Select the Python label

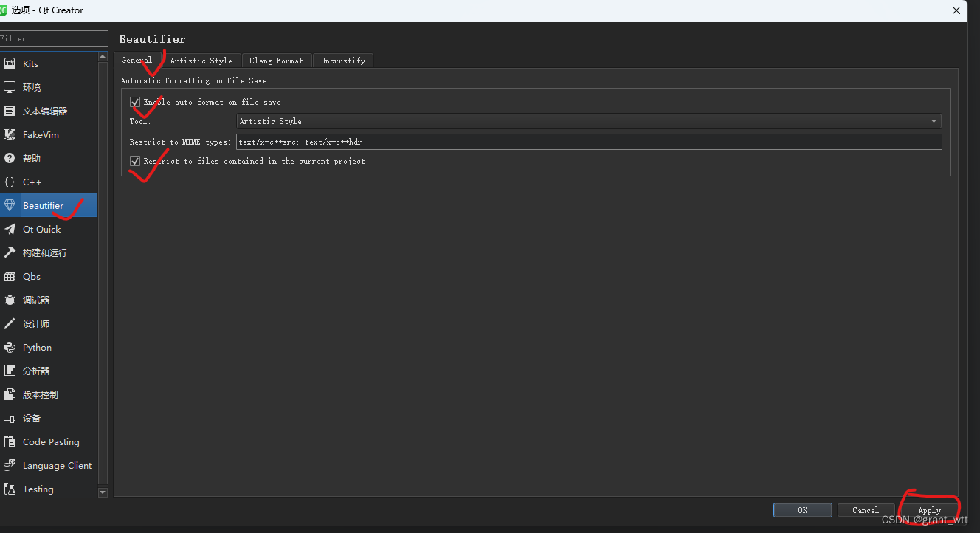pos(37,348)
